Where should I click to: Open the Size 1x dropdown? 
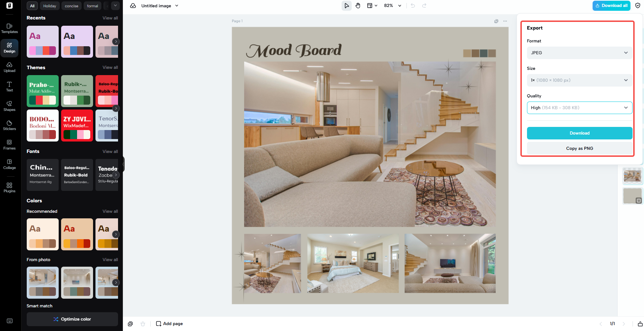click(579, 80)
